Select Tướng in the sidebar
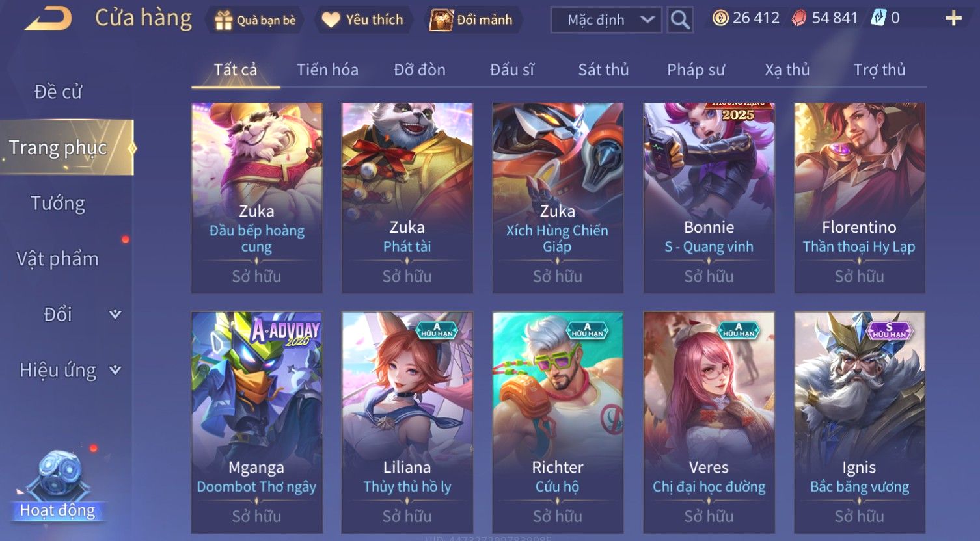This screenshot has width=980, height=541. pyautogui.click(x=58, y=204)
